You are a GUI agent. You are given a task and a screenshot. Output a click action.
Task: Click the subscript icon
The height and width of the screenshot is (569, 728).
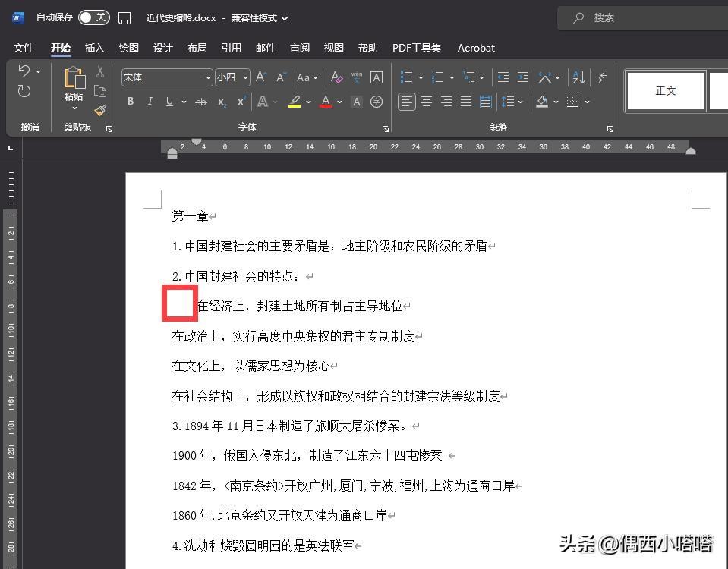click(x=222, y=101)
